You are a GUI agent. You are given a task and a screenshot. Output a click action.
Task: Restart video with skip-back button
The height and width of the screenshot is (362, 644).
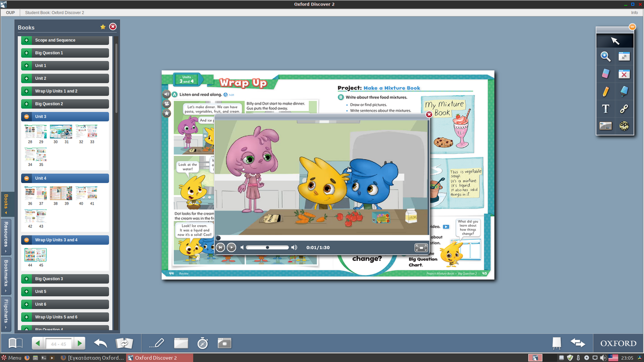[220, 247]
